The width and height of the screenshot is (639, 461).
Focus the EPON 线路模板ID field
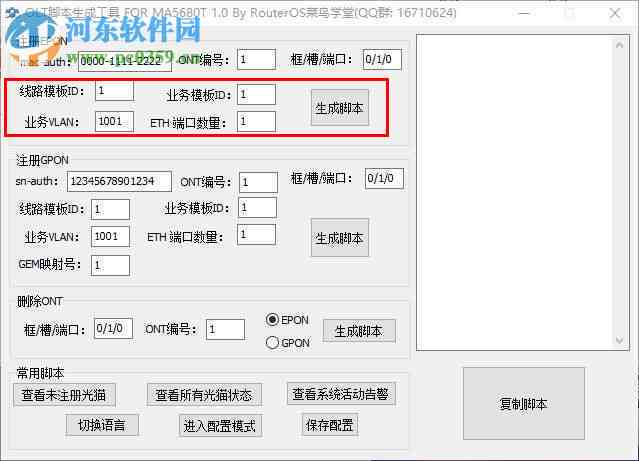click(115, 90)
